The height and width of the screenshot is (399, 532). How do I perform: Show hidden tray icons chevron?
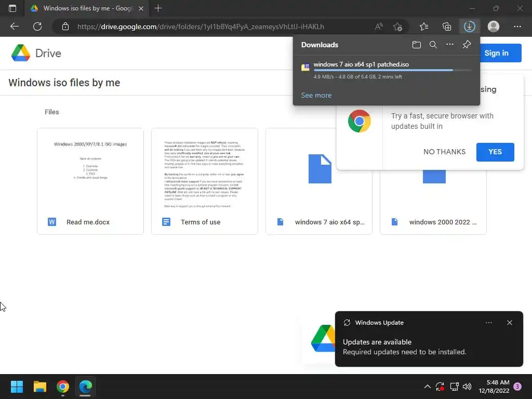[x=428, y=387]
